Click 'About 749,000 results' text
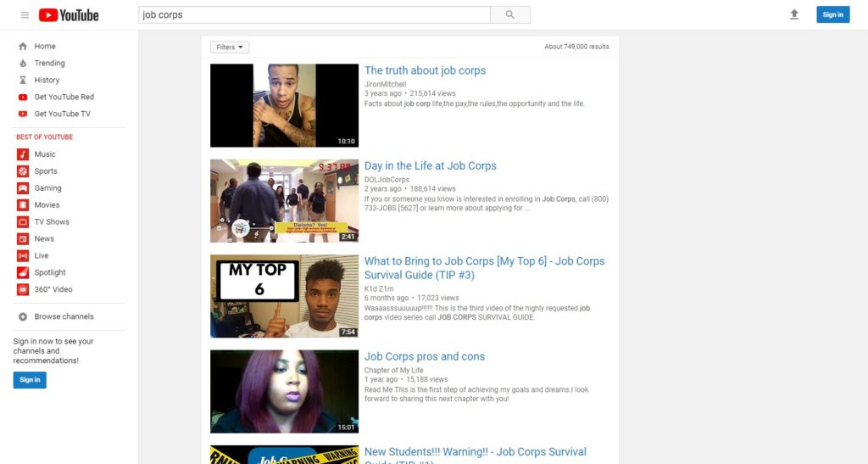Image resolution: width=868 pixels, height=464 pixels. [576, 47]
